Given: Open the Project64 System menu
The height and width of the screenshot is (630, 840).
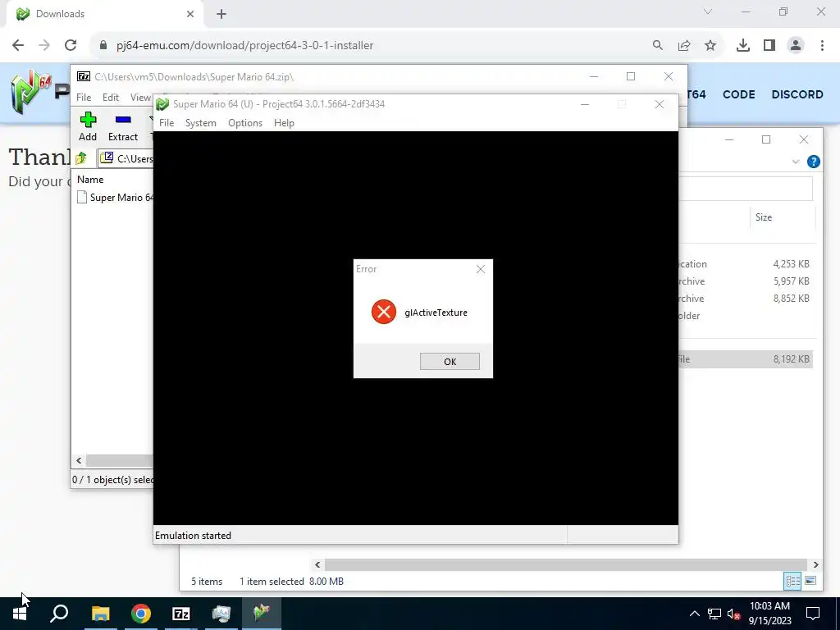Looking at the screenshot, I should point(201,123).
